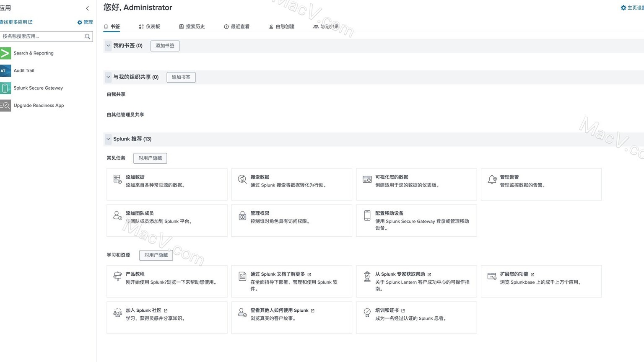This screenshot has width=644, height=362.
Task: Click the 添加数据 card icon
Action: point(117,179)
